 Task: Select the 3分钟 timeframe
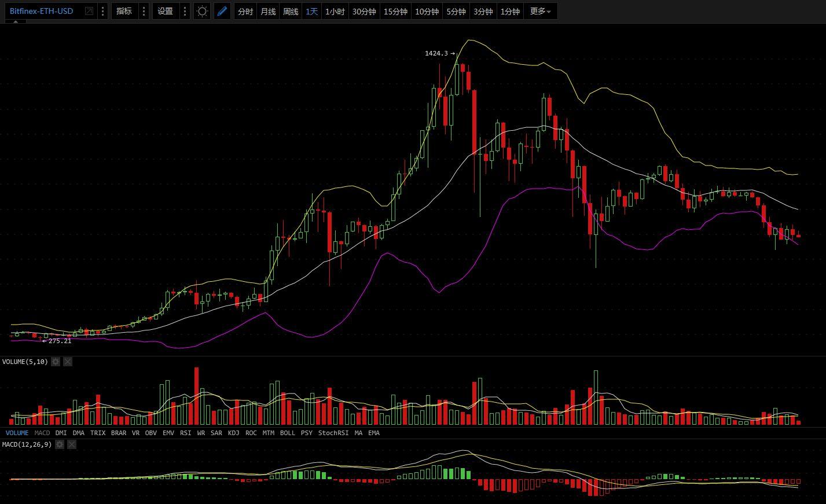(483, 12)
